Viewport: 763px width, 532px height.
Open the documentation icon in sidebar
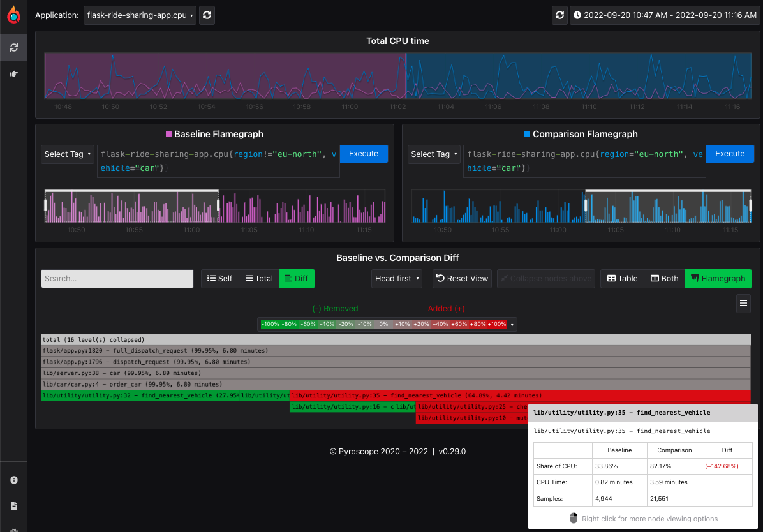(x=13, y=506)
